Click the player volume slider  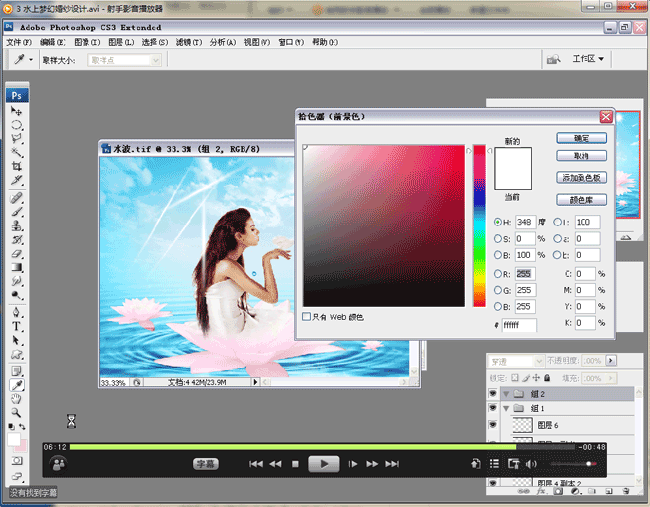(574, 463)
